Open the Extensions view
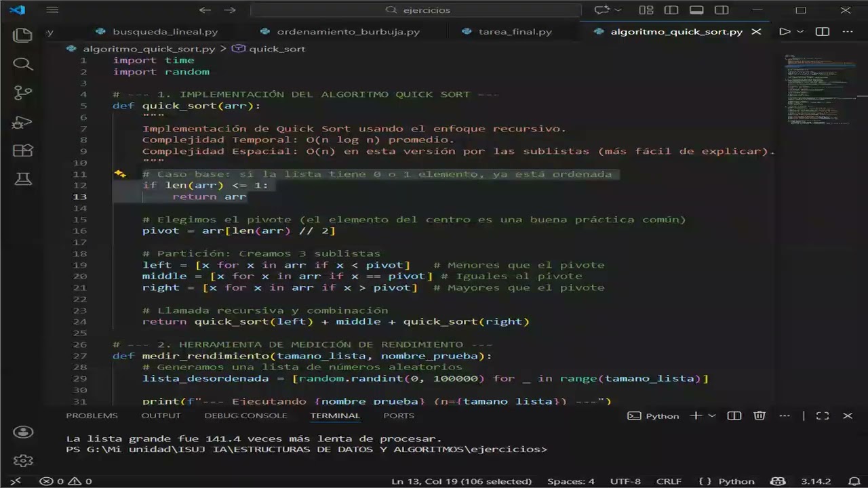Viewport: 868px width, 488px height. coord(23,150)
